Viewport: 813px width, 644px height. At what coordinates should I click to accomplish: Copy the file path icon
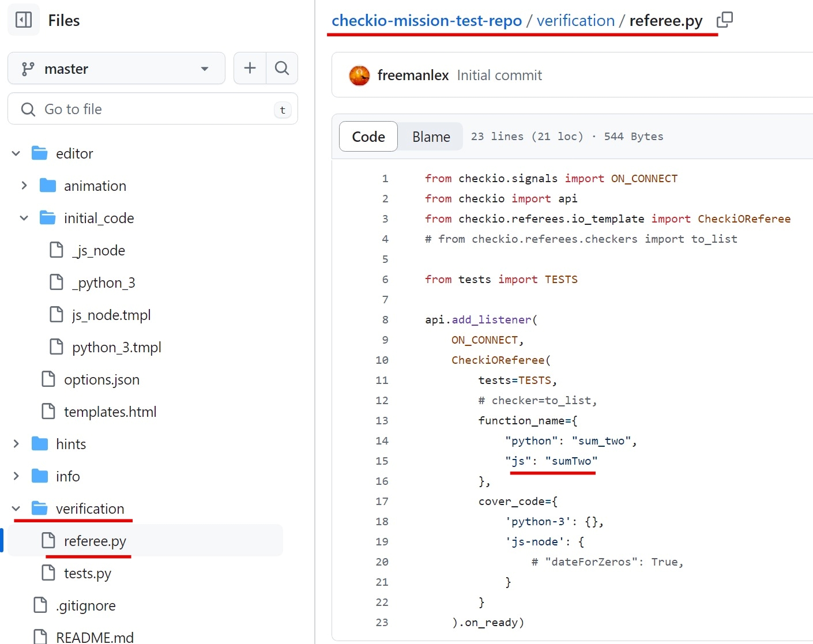point(724,20)
